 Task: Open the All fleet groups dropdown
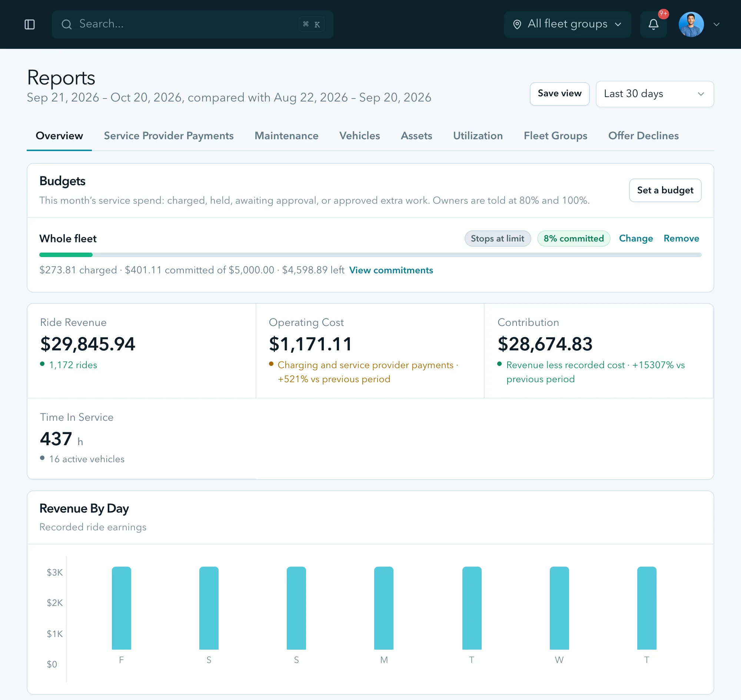click(x=567, y=24)
